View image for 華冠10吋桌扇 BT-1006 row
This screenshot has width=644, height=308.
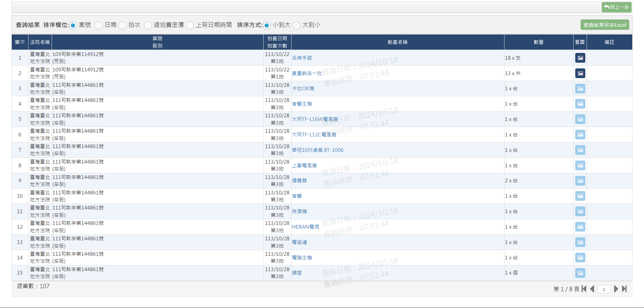(x=580, y=150)
